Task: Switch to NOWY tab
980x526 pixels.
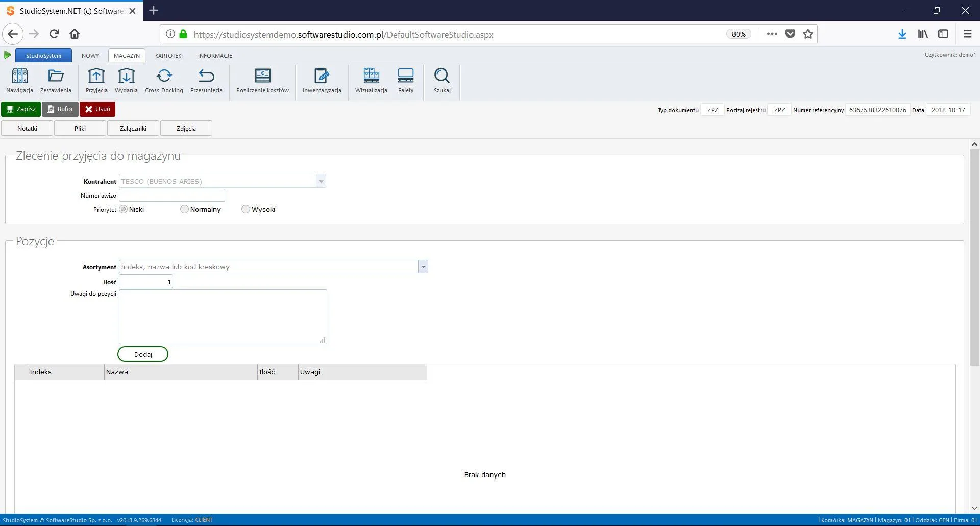Action: (90, 56)
